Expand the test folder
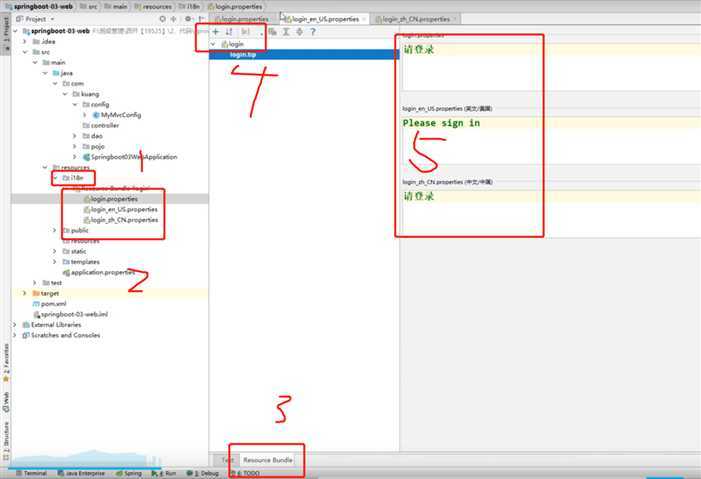Screen dimensions: 701x479 35,283
